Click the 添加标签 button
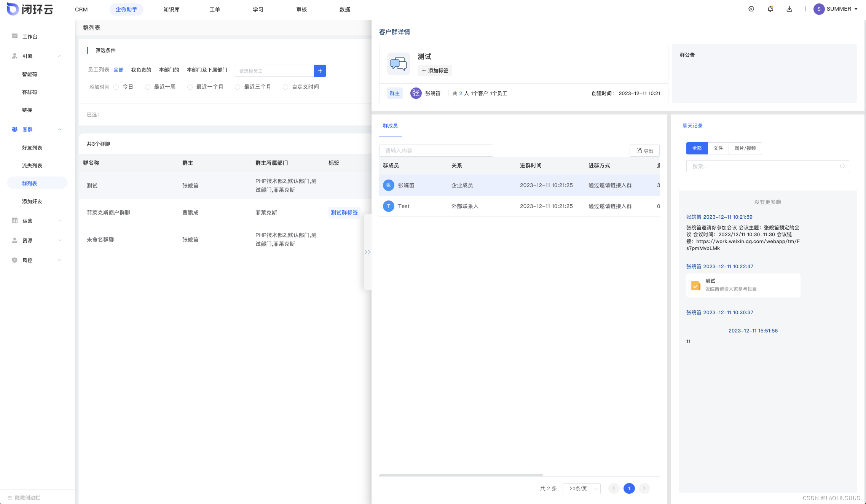 [x=435, y=70]
